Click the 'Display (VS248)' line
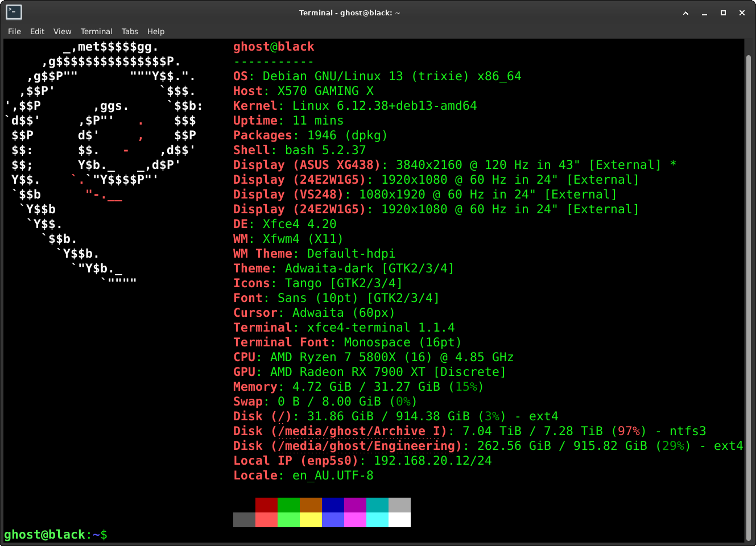The width and height of the screenshot is (756, 546). (x=425, y=195)
